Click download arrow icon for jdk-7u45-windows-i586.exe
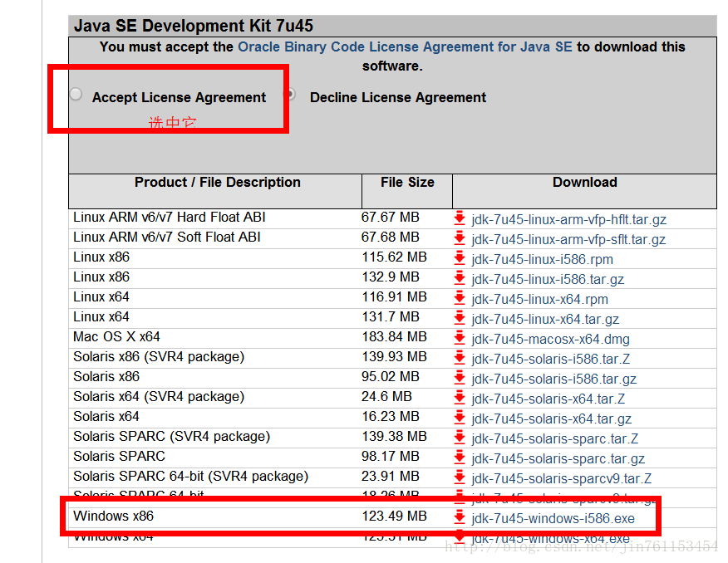Viewport: 728px width, 563px height. (x=460, y=517)
